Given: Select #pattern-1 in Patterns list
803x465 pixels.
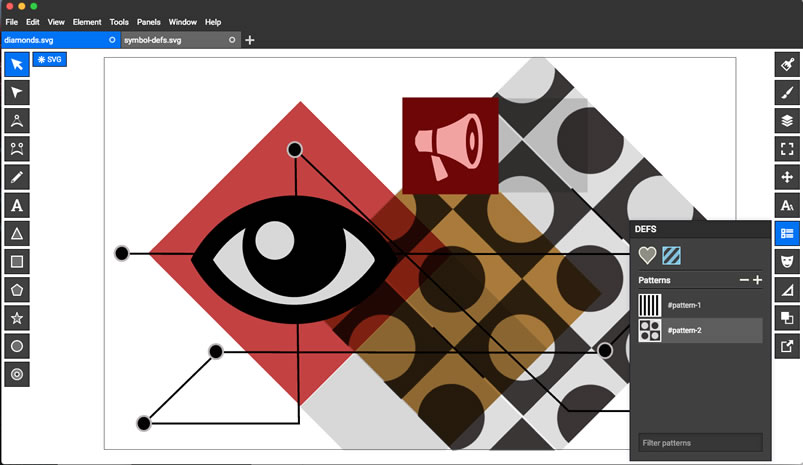Looking at the screenshot, I should click(700, 305).
